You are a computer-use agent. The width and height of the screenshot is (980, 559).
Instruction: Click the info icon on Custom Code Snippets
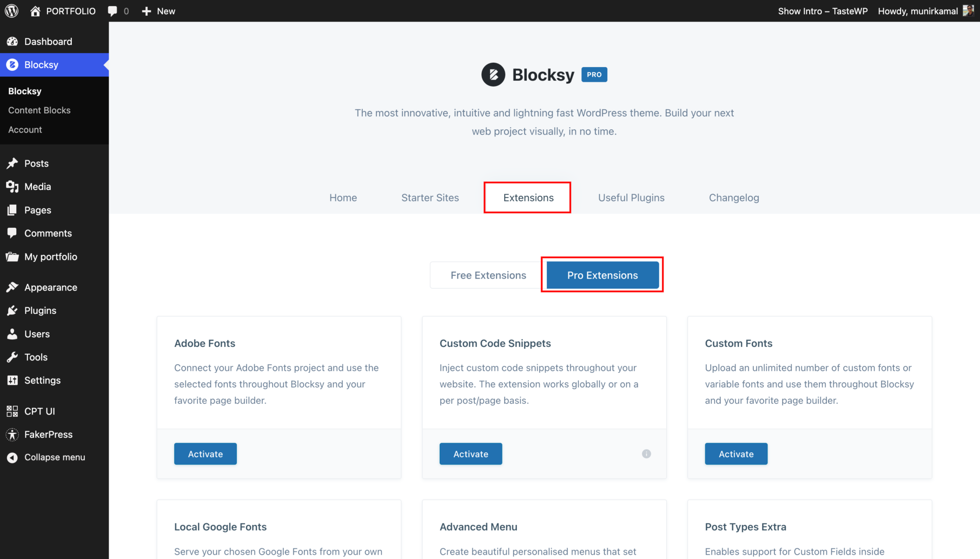(x=646, y=454)
